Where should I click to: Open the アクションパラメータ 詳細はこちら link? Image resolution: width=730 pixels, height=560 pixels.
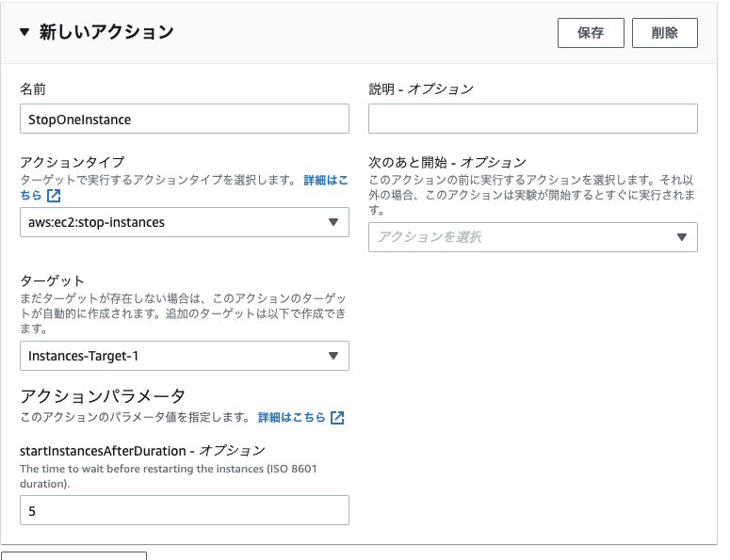point(291,417)
